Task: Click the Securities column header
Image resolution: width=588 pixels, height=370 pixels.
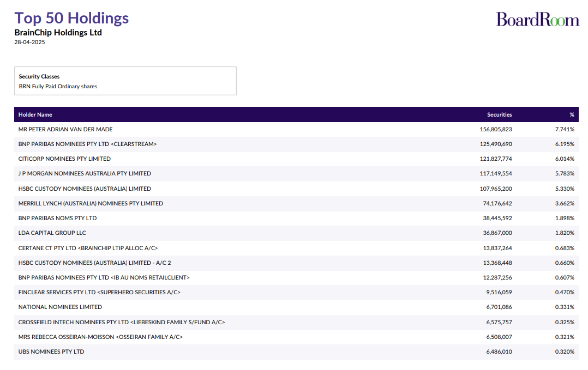Action: tap(499, 114)
